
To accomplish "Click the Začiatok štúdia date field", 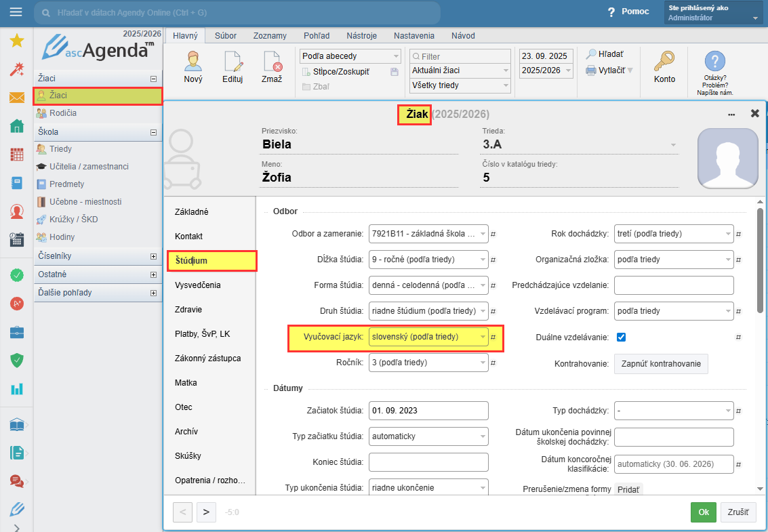I will 428,411.
